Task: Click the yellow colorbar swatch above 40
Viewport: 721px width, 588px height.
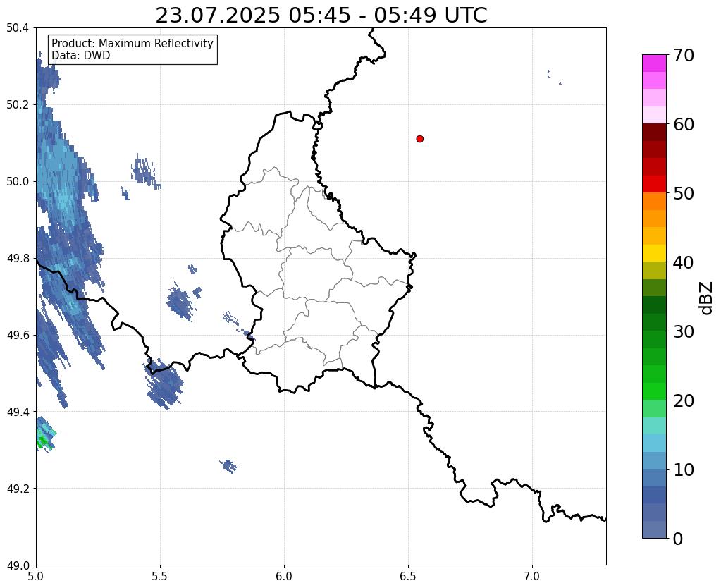Action: click(654, 253)
